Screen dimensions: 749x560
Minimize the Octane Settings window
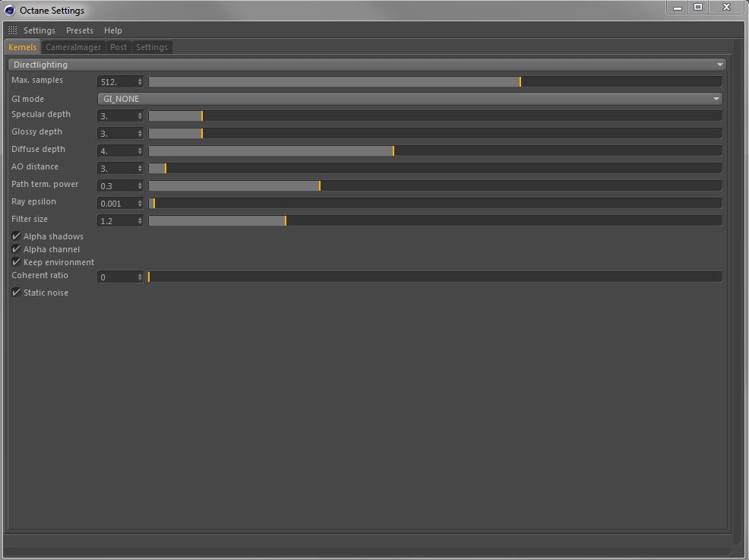tap(678, 7)
